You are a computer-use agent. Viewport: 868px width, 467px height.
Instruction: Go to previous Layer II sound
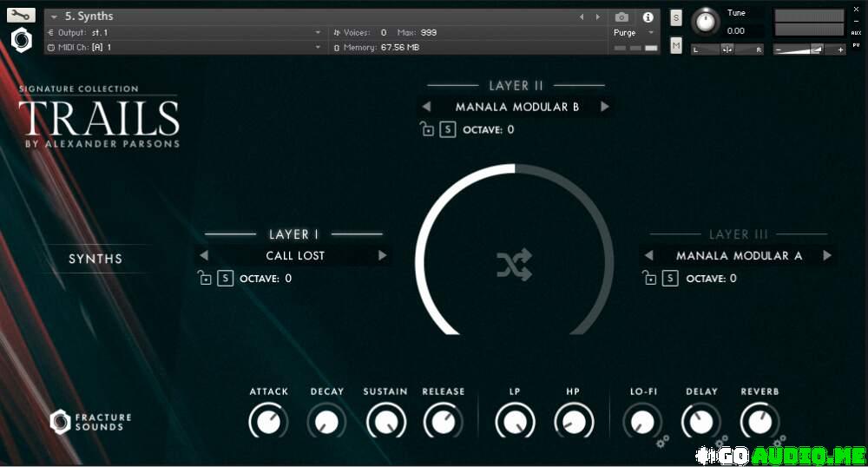(425, 106)
